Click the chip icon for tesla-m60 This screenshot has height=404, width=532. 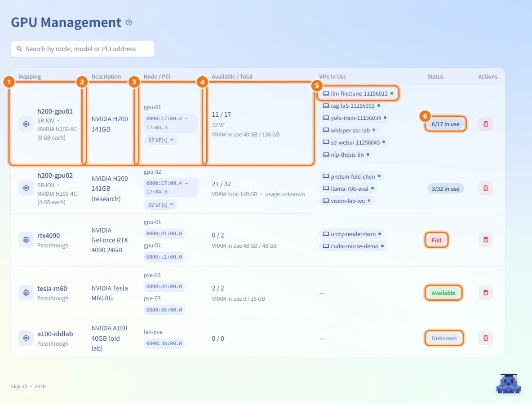coord(26,293)
